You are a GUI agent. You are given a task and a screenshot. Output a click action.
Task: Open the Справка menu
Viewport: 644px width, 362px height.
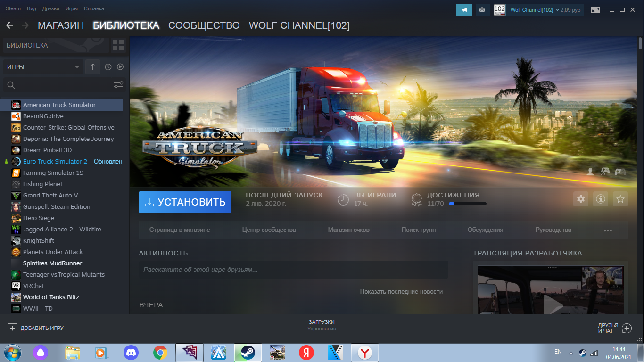point(94,8)
